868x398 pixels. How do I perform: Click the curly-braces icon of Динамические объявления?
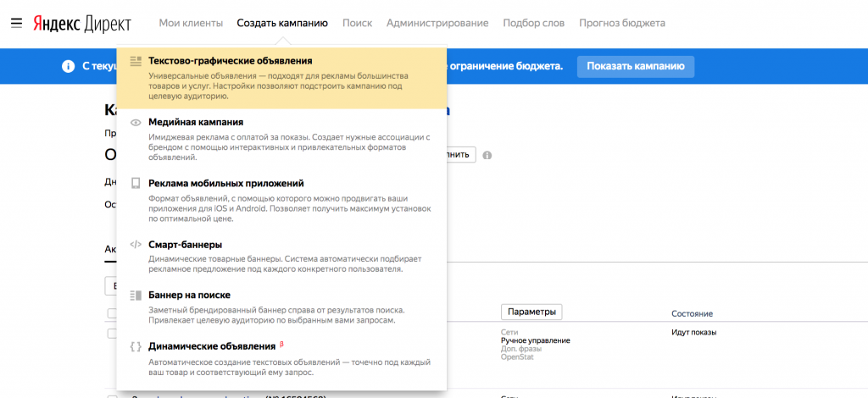click(x=136, y=347)
